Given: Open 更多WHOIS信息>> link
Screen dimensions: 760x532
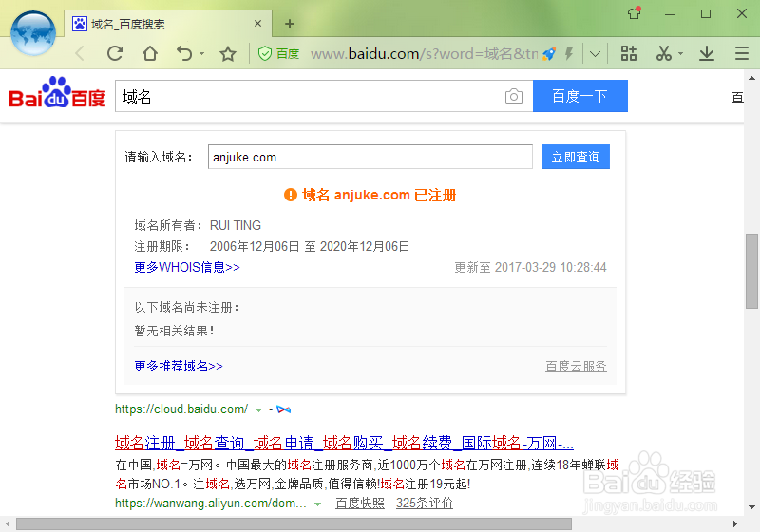Looking at the screenshot, I should (187, 268).
